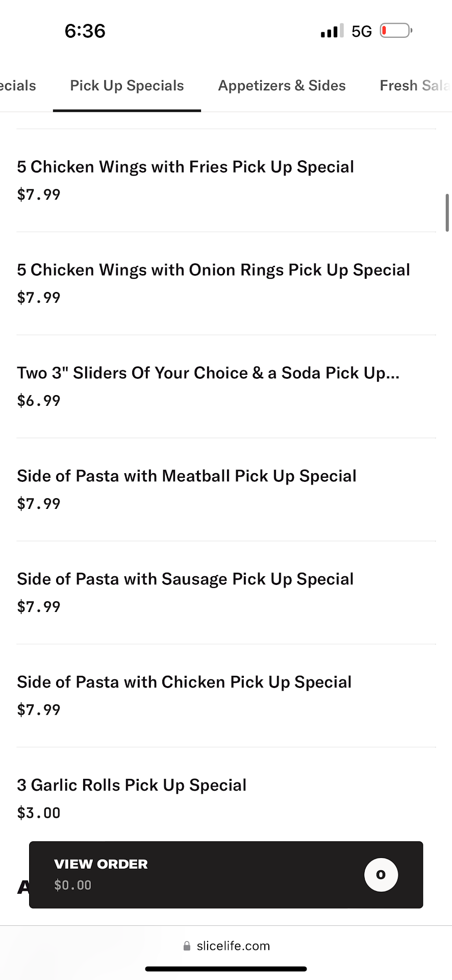
Task: Tap the 6:36 status bar clock
Action: coord(85,31)
